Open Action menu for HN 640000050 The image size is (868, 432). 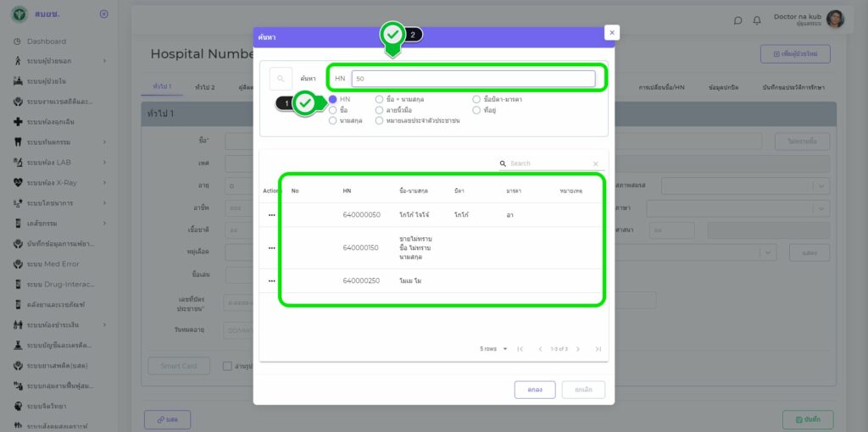pyautogui.click(x=271, y=215)
